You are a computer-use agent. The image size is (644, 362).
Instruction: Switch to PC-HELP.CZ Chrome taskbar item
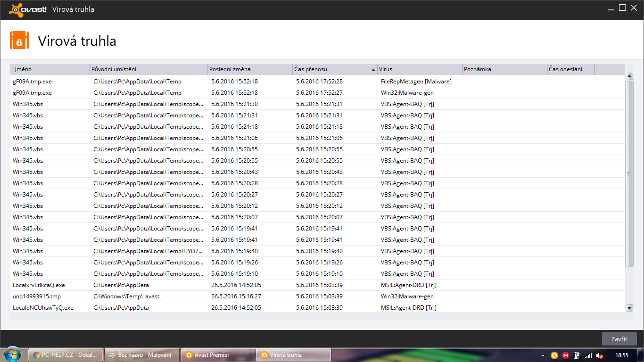click(x=65, y=355)
